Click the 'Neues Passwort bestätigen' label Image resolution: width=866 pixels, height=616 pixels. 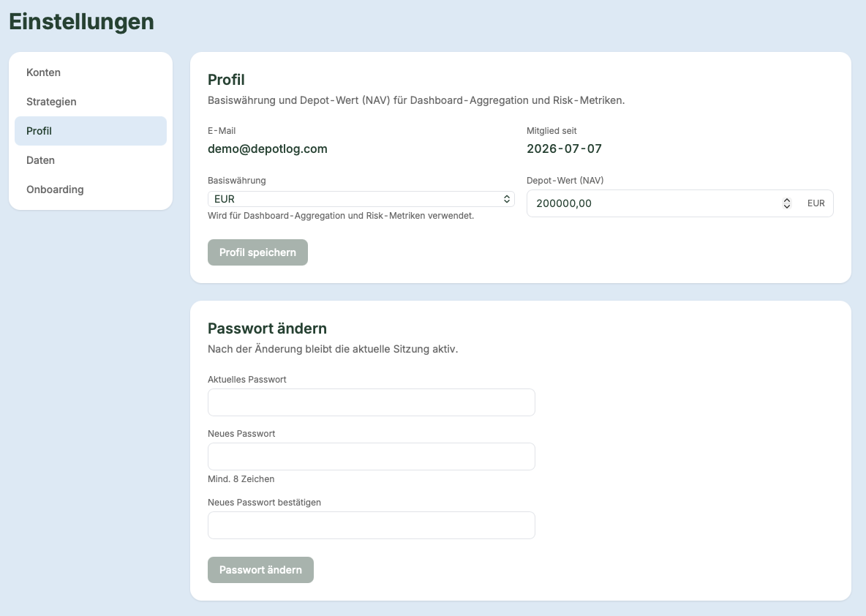[264, 502]
